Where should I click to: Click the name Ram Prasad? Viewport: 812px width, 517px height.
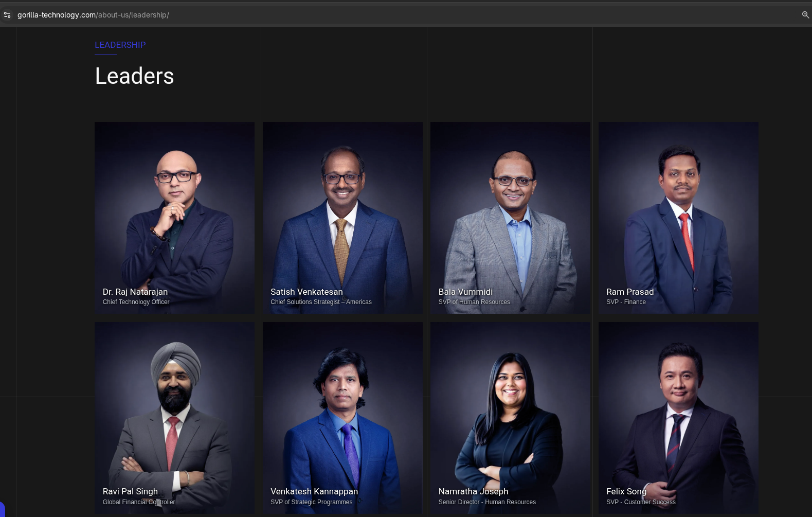630,292
